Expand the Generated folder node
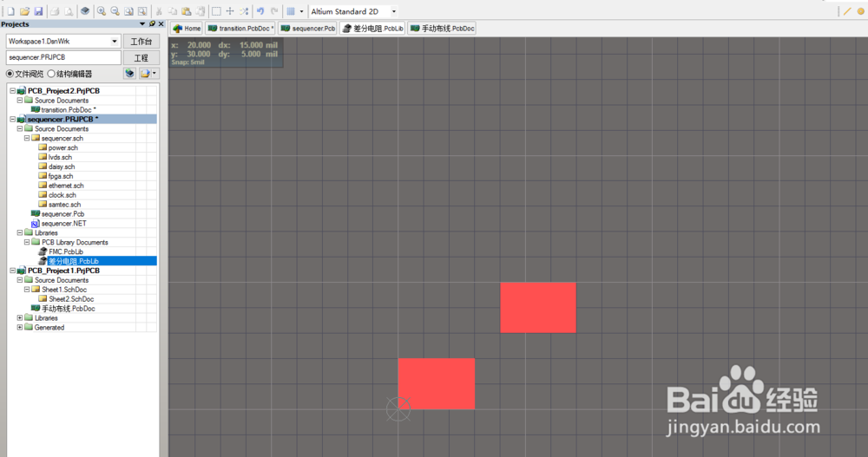This screenshot has width=868, height=457. [19, 328]
